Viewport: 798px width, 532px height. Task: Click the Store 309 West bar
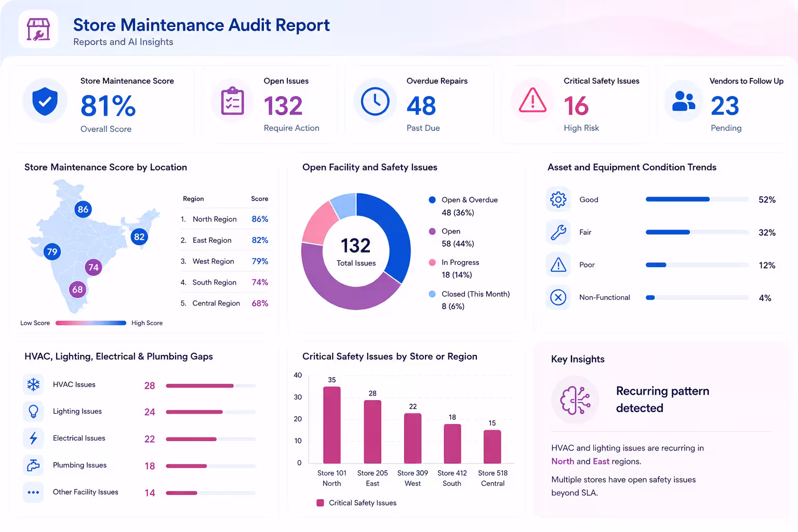[413, 438]
